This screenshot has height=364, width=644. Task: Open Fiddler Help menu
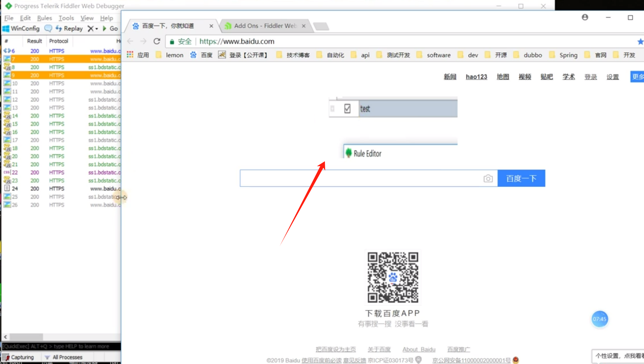[106, 18]
